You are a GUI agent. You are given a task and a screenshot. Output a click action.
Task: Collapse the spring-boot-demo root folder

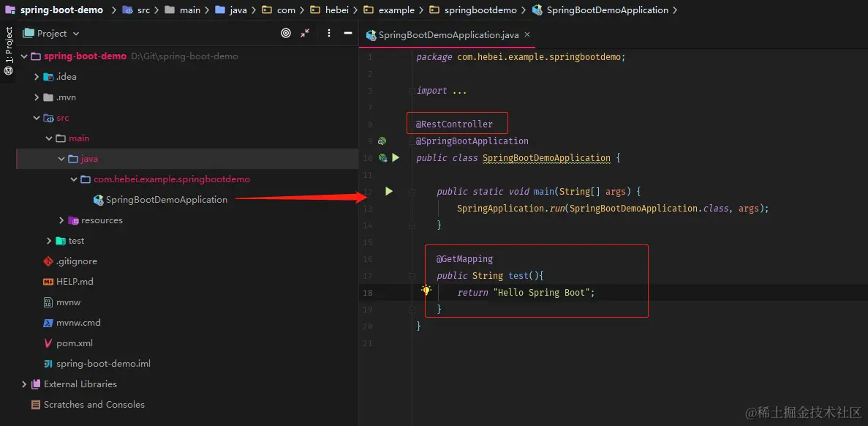pyautogui.click(x=24, y=56)
